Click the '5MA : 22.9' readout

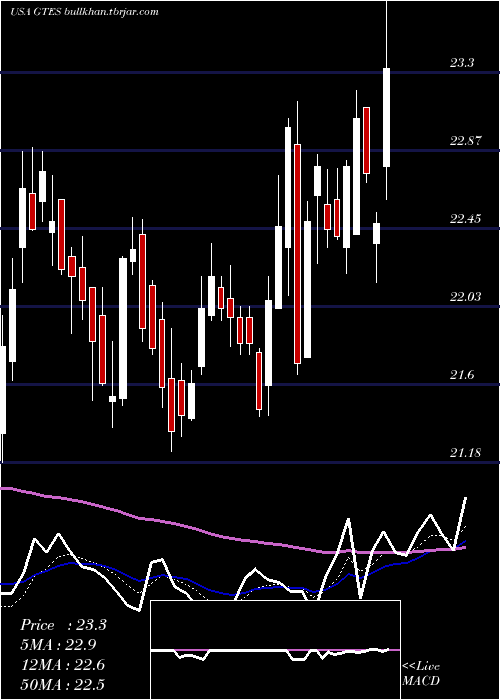pyautogui.click(x=58, y=645)
